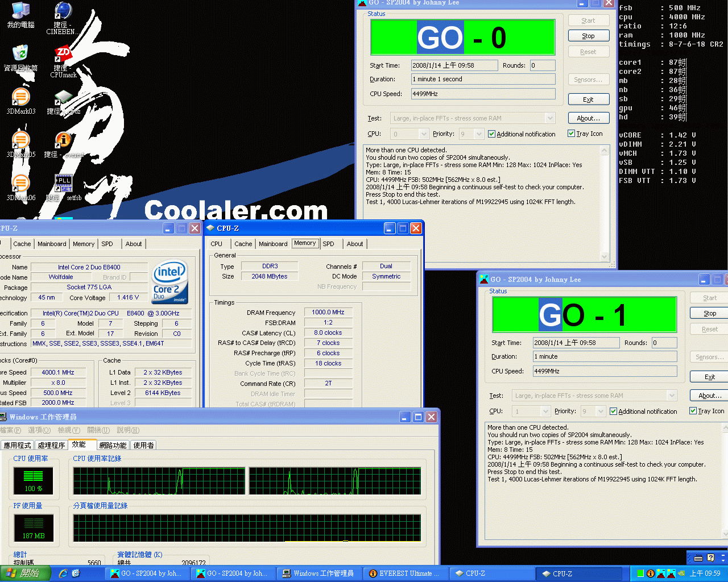This screenshot has height=582, width=728.
Task: Click Task Manager window title icon
Action: pos(4,417)
